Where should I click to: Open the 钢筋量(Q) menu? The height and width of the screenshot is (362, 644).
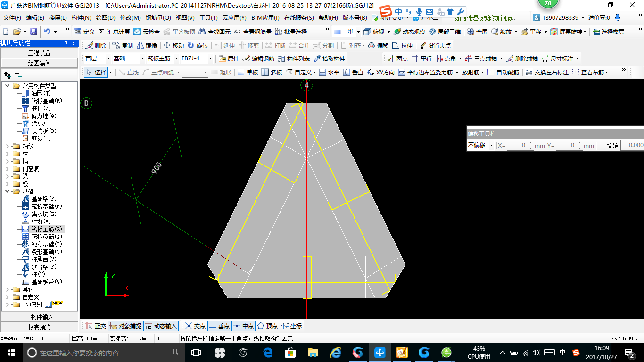[x=158, y=18]
